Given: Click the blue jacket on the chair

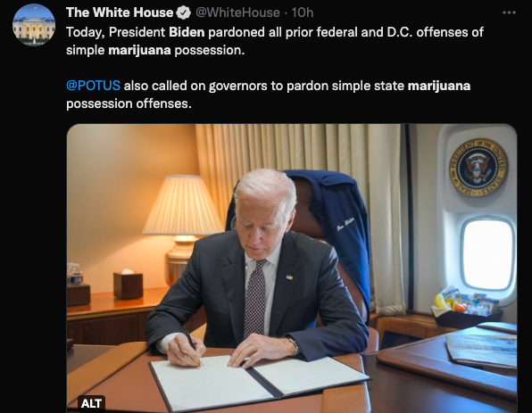Looking at the screenshot, I should click(x=336, y=230).
